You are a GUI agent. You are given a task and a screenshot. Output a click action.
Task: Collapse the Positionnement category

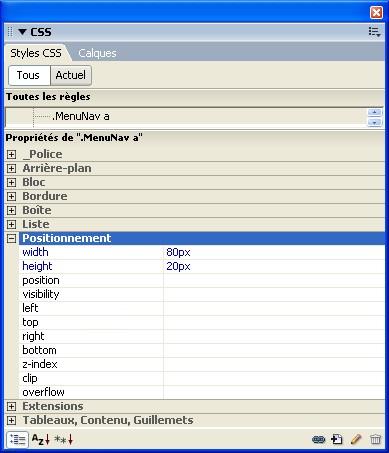click(11, 238)
